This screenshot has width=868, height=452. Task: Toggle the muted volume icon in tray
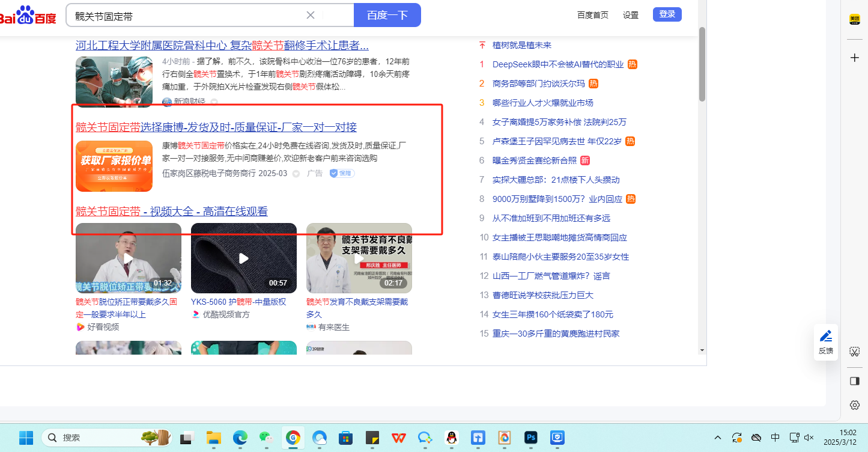click(809, 438)
